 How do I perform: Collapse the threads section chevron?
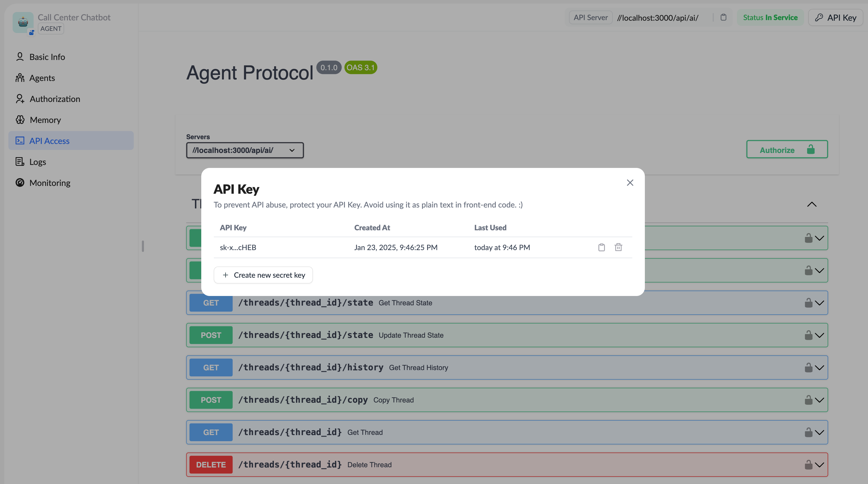[812, 205]
